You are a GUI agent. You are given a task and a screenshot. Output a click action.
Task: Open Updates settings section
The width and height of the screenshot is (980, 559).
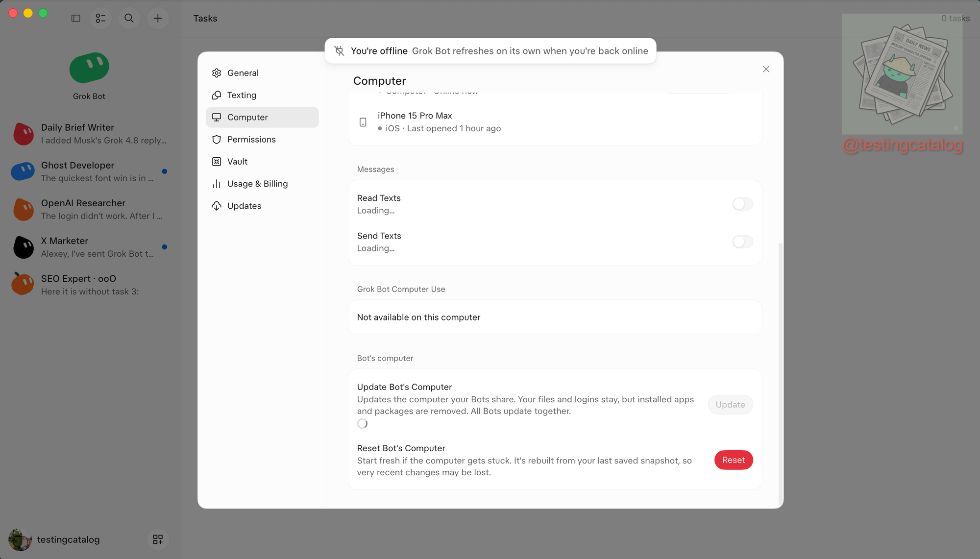pyautogui.click(x=262, y=206)
